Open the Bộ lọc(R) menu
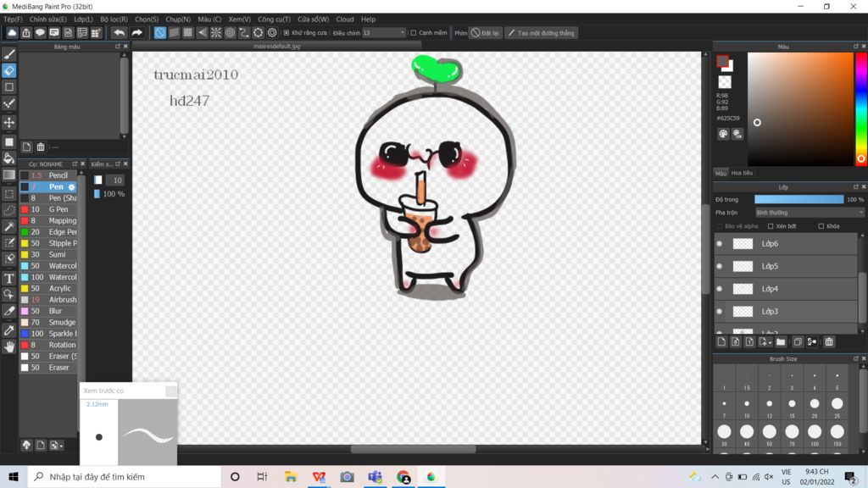The image size is (868, 488). [x=114, y=19]
